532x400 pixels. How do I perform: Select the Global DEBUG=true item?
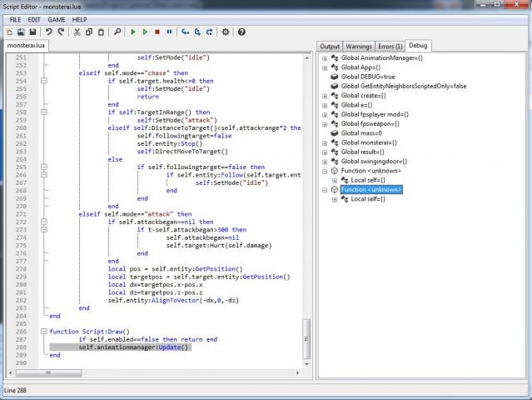click(x=369, y=77)
